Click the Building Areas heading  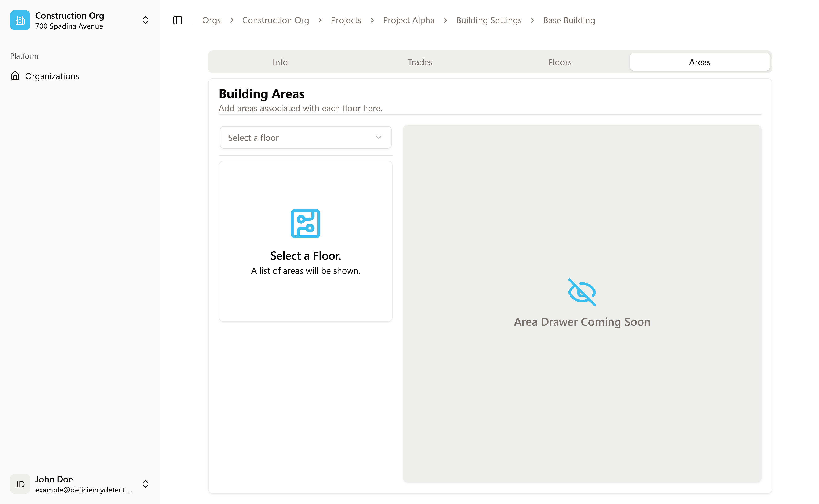[262, 94]
